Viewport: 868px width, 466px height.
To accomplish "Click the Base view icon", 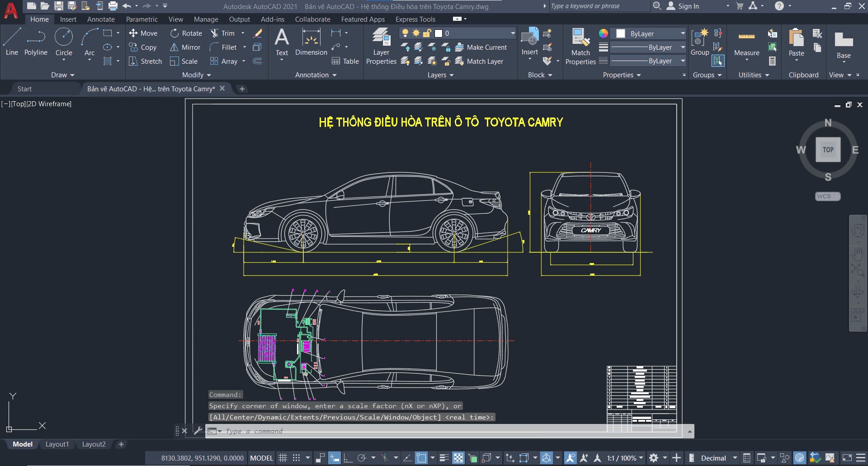I will tap(844, 44).
